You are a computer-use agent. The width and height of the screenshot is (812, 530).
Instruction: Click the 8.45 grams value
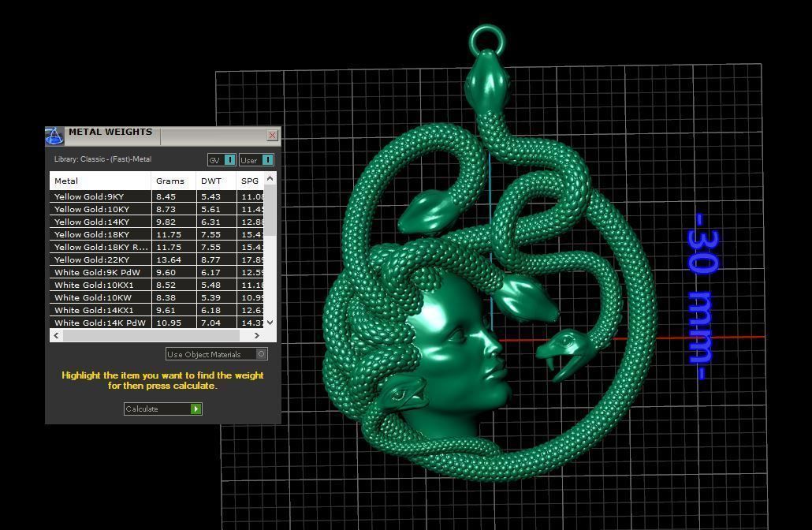click(166, 197)
